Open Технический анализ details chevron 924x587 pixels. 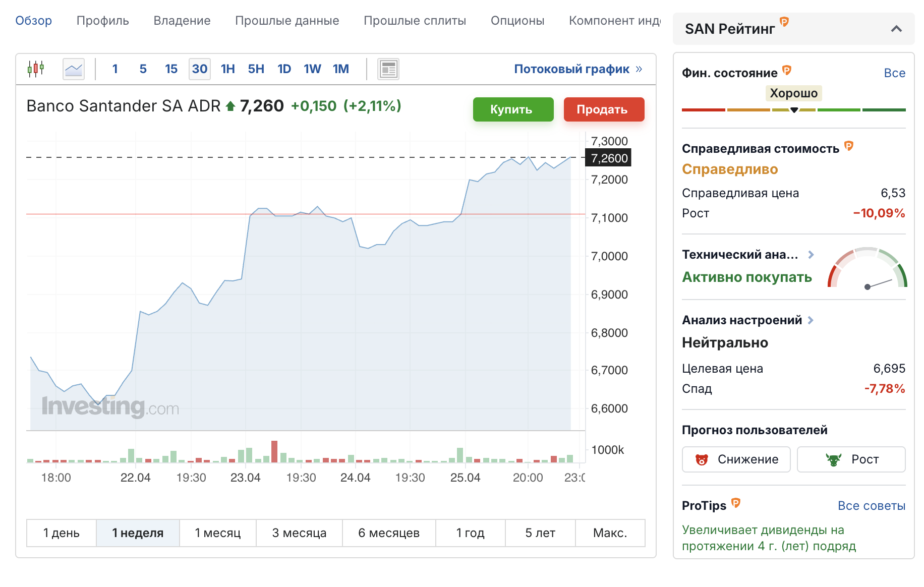click(x=811, y=255)
